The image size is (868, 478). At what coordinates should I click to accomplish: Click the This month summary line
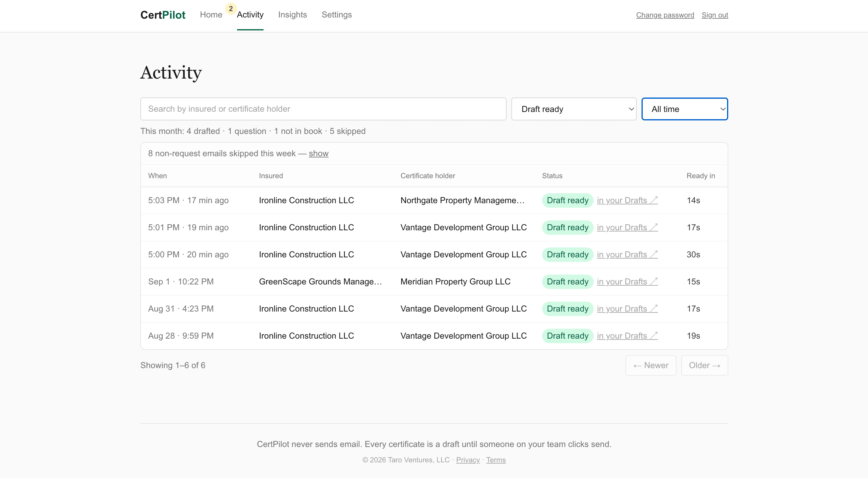[253, 131]
